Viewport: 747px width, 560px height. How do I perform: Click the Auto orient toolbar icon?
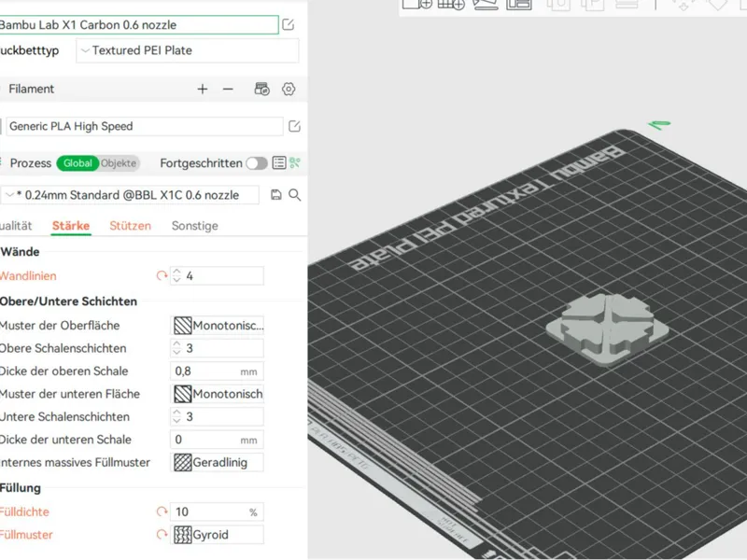(x=485, y=4)
